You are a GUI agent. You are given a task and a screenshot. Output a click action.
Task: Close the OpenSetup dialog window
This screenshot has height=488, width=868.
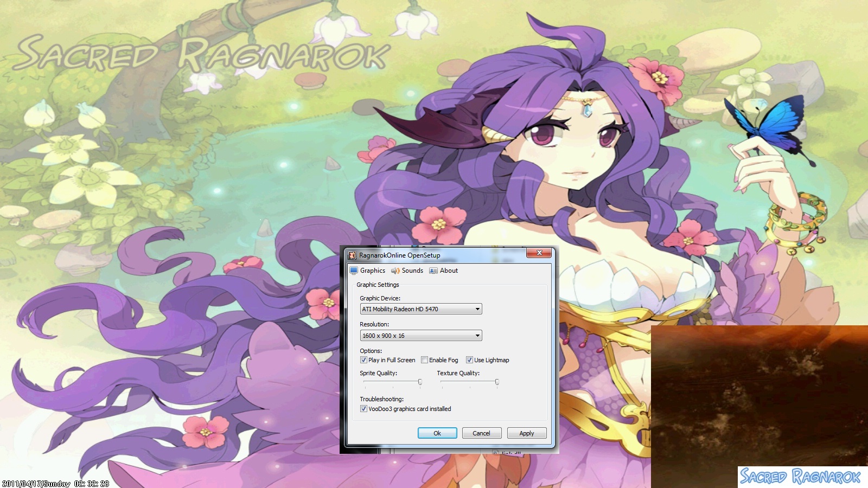pyautogui.click(x=539, y=253)
